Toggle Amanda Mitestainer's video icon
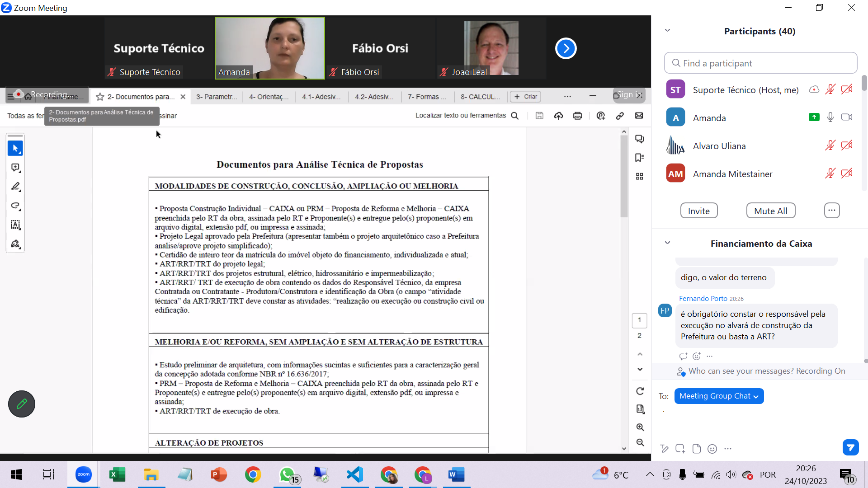This screenshot has width=868, height=488. pos(847,174)
